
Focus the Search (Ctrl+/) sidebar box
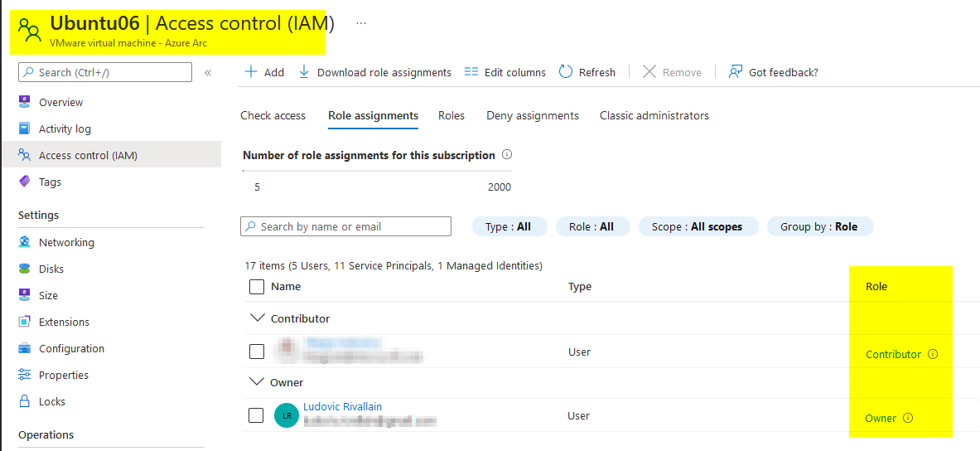coord(105,73)
